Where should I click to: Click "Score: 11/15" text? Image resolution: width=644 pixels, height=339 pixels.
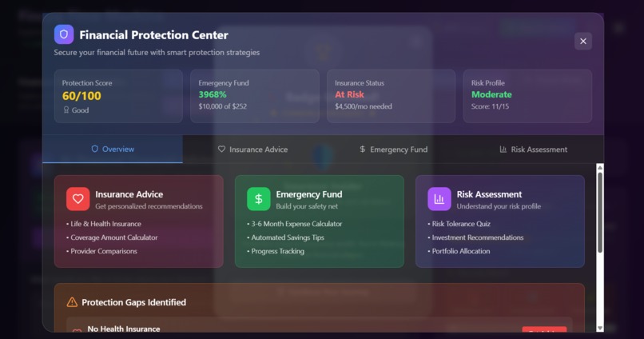pyautogui.click(x=490, y=106)
